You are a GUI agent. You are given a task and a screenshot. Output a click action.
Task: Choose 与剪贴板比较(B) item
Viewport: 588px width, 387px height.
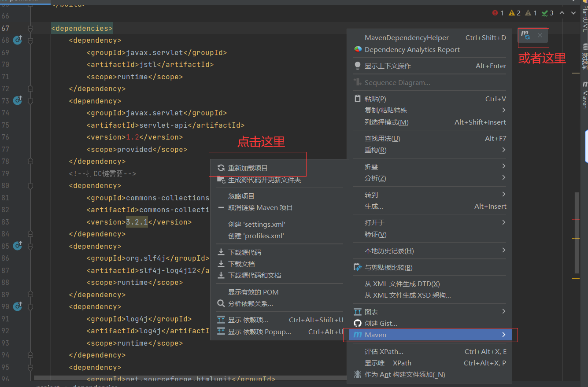pyautogui.click(x=429, y=267)
